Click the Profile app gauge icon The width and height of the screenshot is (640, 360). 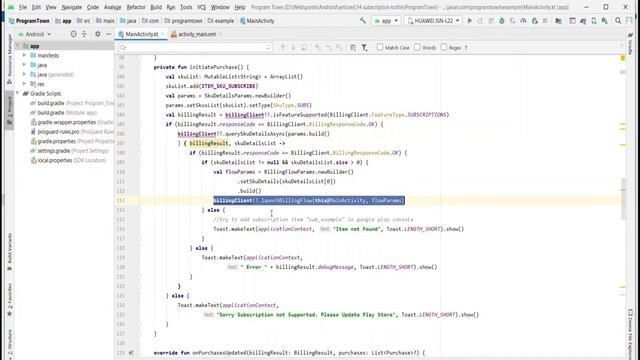click(523, 20)
